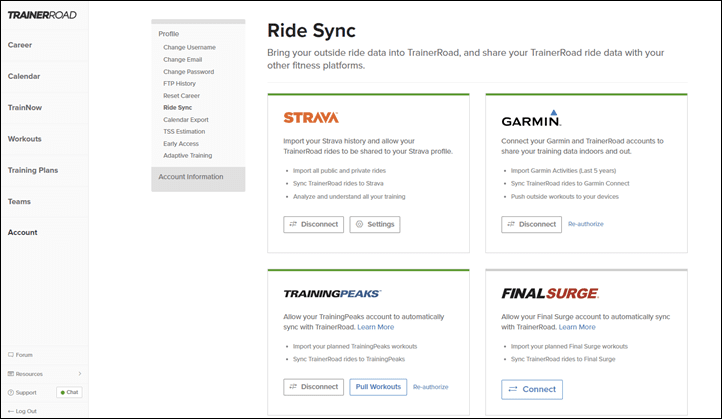Image resolution: width=722 pixels, height=419 pixels.
Task: Open Change Password page
Action: coord(188,72)
